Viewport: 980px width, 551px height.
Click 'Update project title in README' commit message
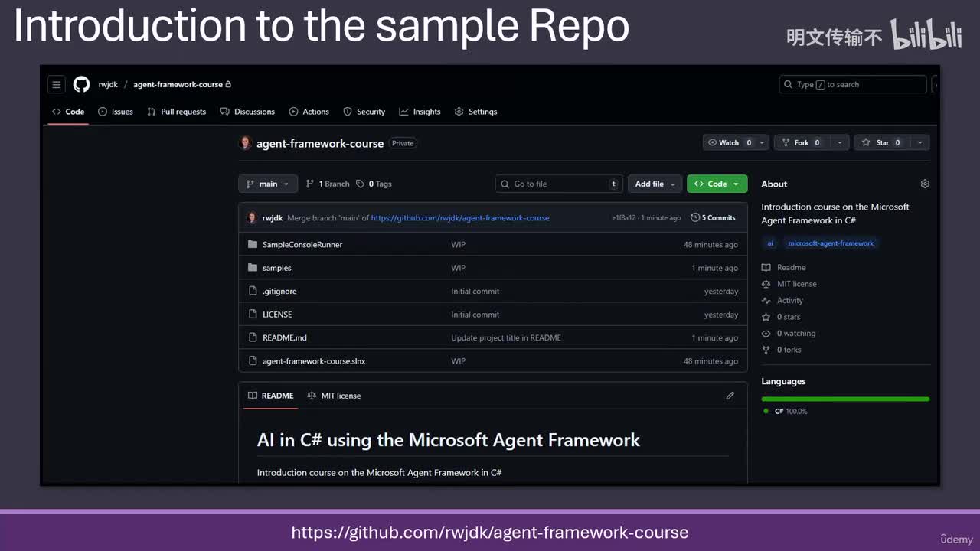pos(506,337)
